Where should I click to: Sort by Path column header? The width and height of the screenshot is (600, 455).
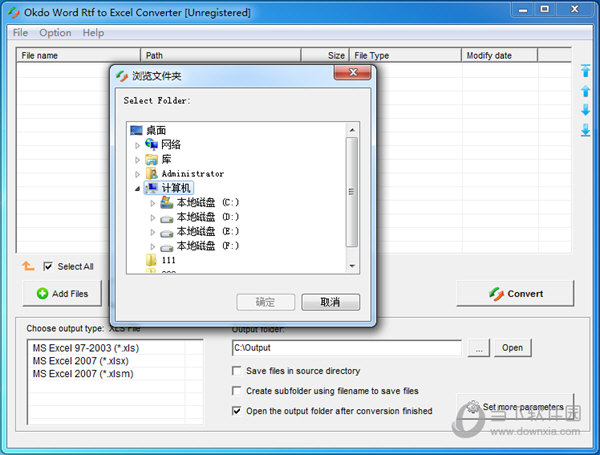(x=221, y=55)
